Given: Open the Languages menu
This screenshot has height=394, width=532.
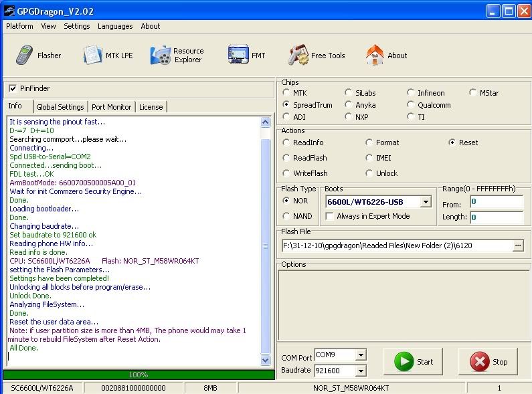Looking at the screenshot, I should [115, 26].
